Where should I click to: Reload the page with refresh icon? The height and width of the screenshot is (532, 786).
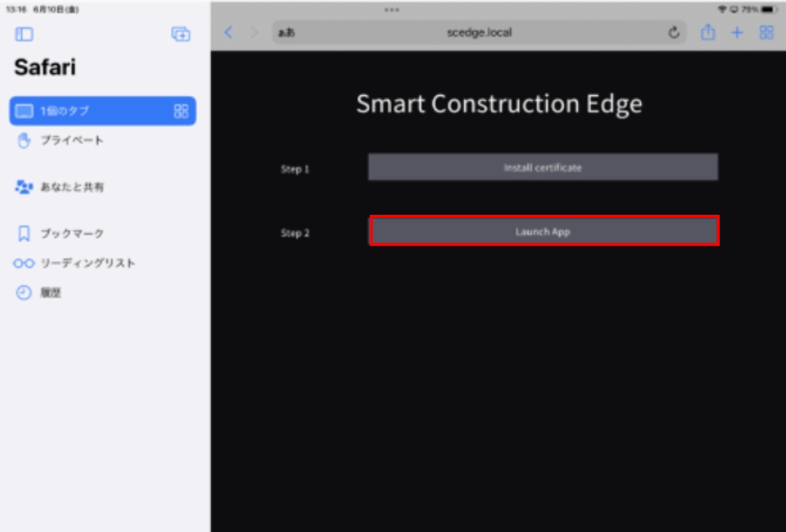pyautogui.click(x=674, y=32)
